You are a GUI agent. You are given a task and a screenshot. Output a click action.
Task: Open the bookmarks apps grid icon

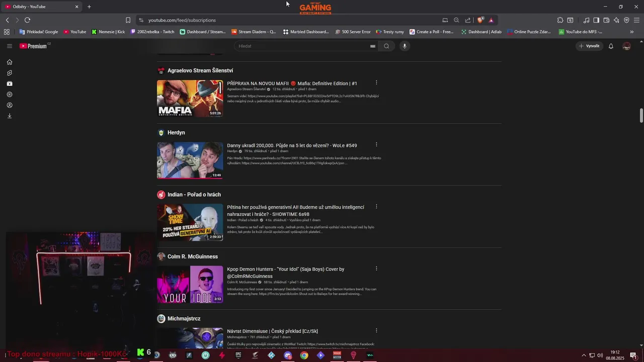pyautogui.click(x=7, y=32)
